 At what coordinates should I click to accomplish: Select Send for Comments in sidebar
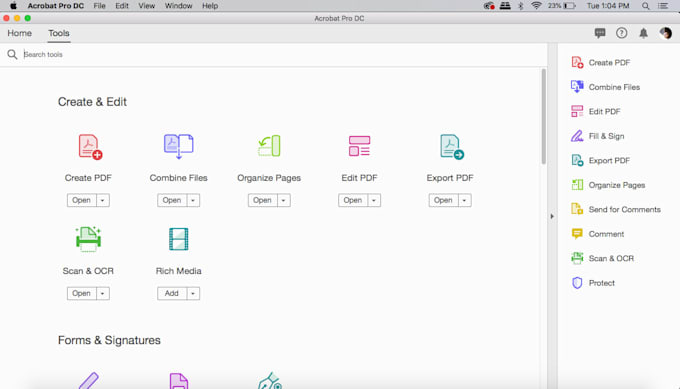[616, 209]
